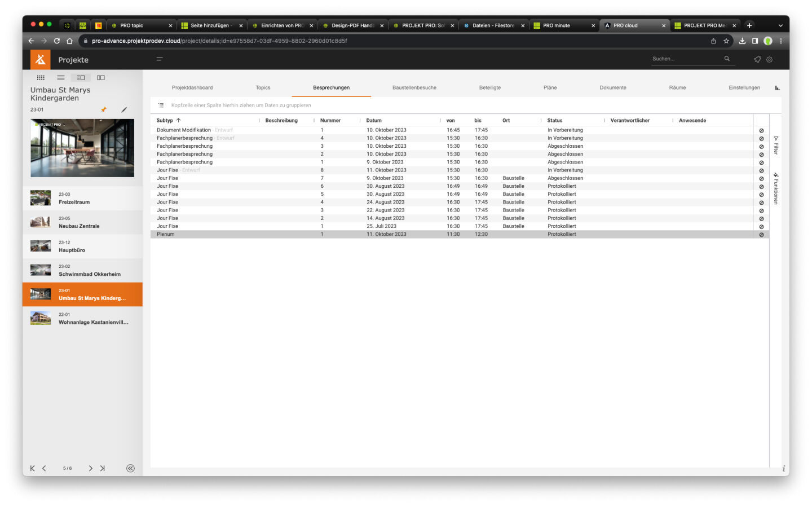Expand the Filter side panel

776,146
